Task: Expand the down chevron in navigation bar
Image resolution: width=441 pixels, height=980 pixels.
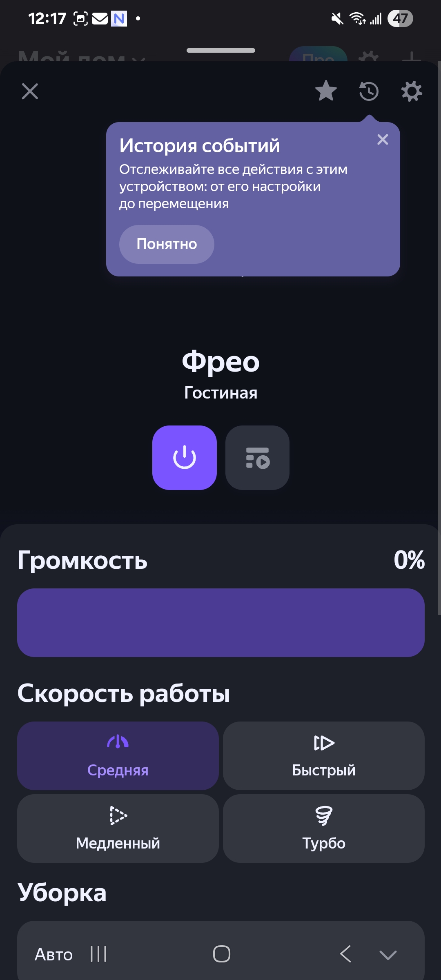Action: pos(388,954)
